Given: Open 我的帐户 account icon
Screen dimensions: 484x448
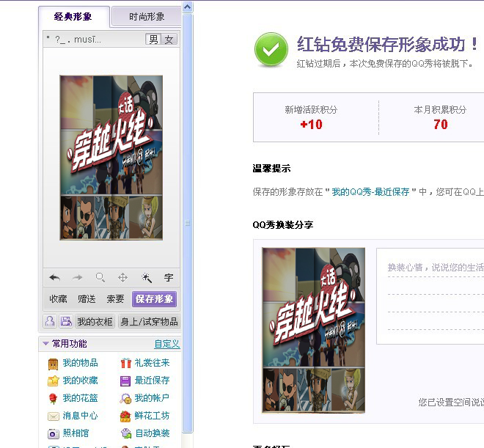Looking at the screenshot, I should coord(125,399).
